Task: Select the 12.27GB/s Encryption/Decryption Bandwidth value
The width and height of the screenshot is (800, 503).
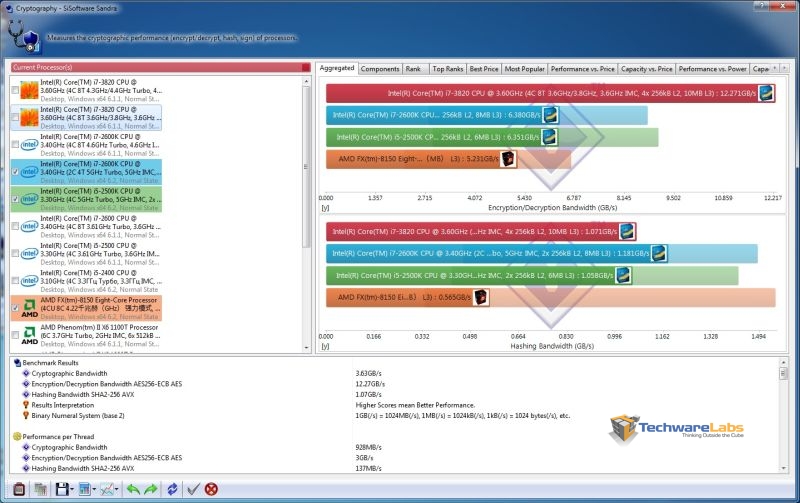Action: 370,384
